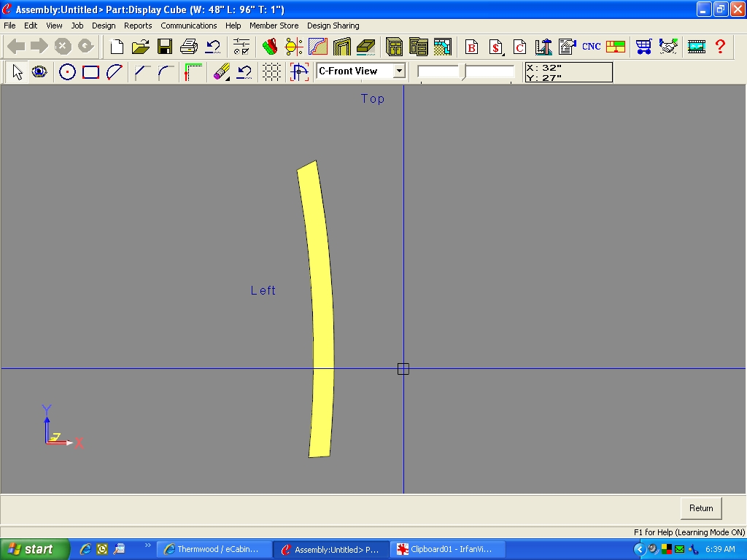Click the Internet Explorer quick launch icon
Image resolution: width=747 pixels, height=560 pixels.
click(85, 549)
